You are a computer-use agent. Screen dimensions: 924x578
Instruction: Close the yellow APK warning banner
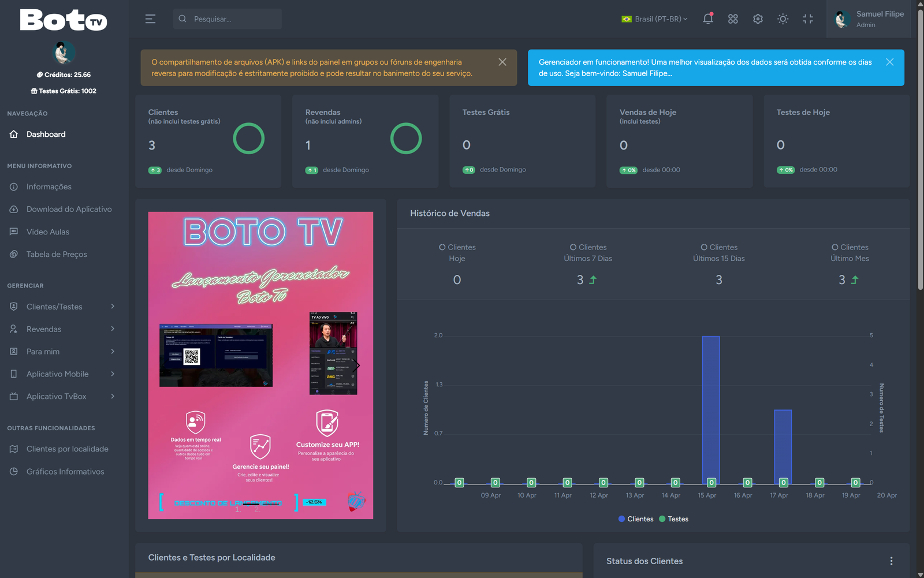point(502,62)
